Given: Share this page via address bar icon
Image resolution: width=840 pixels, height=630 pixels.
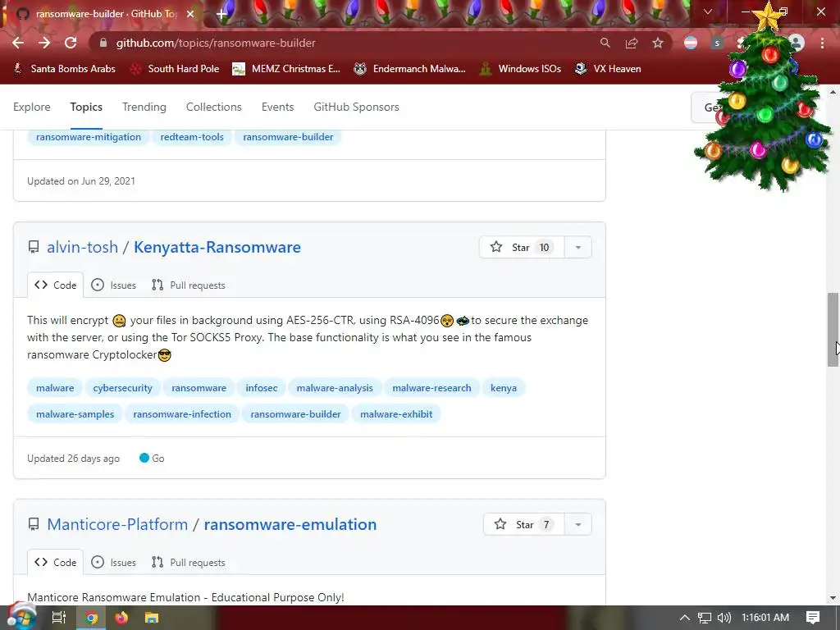Looking at the screenshot, I should [x=631, y=43].
